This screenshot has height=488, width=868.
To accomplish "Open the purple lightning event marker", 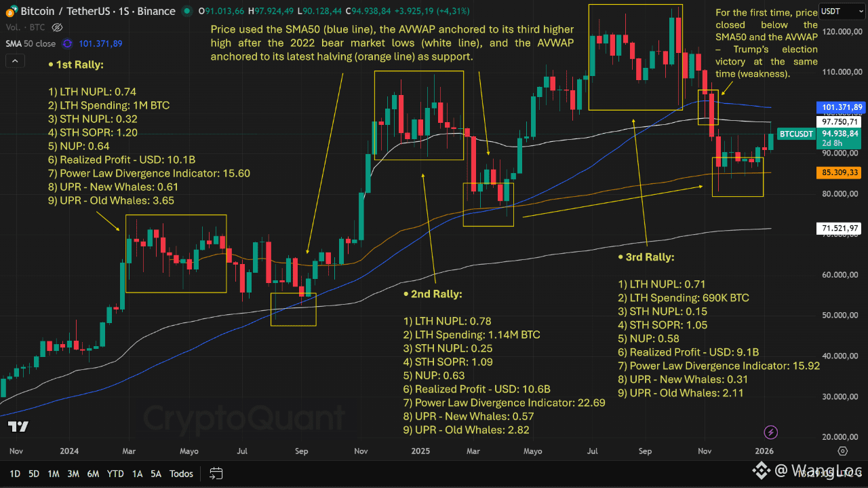I will tap(770, 432).
